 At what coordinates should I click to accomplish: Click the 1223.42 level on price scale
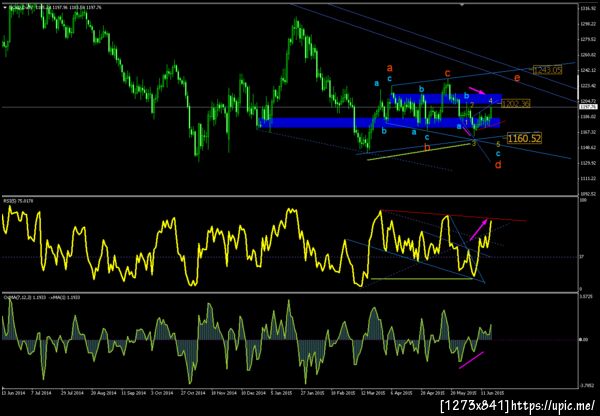[587, 86]
